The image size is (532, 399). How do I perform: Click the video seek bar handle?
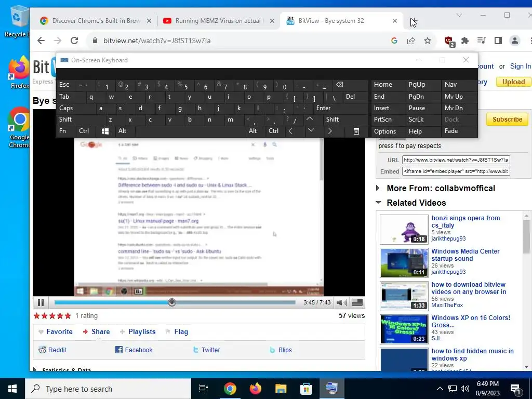tap(172, 302)
